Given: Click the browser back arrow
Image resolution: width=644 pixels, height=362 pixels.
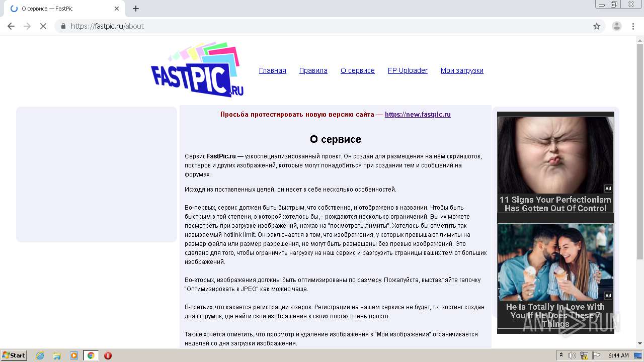Looking at the screenshot, I should 11,26.
